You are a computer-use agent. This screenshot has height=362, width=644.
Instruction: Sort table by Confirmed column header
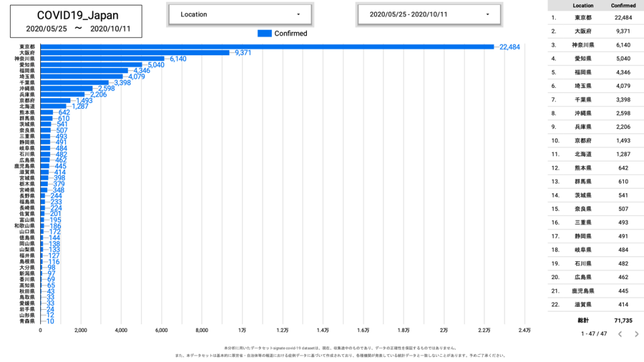coord(623,6)
